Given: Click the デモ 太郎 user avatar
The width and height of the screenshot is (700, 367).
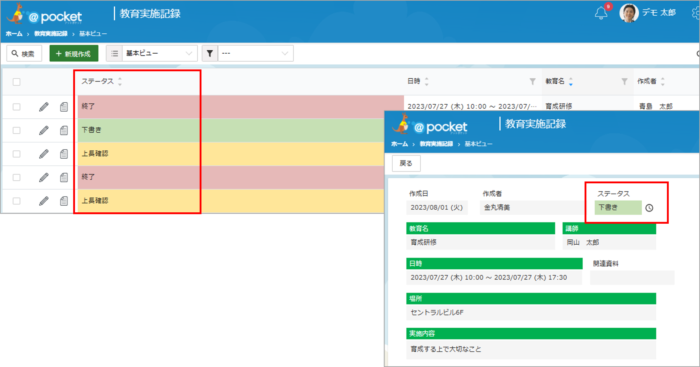Looking at the screenshot, I should 629,13.
